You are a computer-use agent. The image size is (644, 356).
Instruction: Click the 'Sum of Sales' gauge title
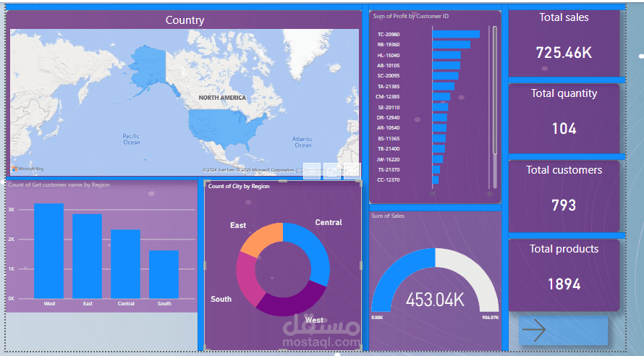click(x=388, y=216)
